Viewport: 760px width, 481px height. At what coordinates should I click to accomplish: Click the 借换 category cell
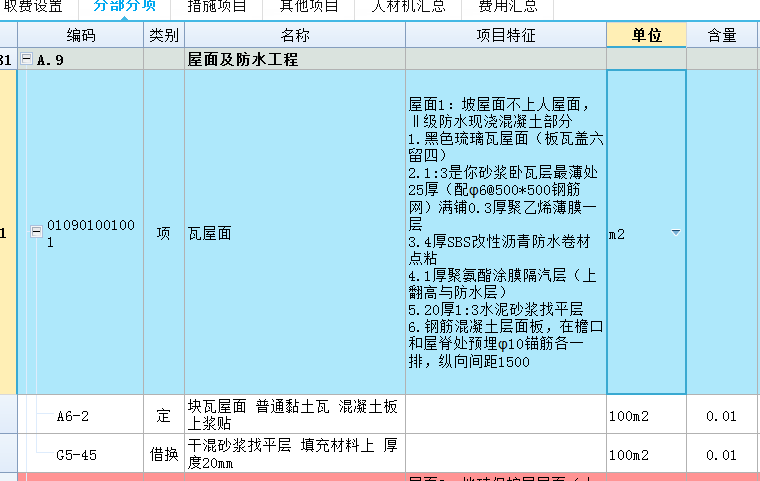[x=164, y=454]
